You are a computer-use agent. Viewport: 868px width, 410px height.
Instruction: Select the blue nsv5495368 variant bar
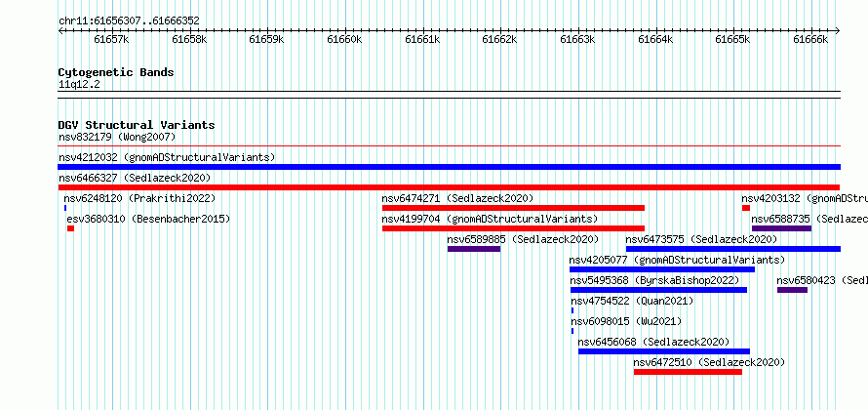click(658, 290)
